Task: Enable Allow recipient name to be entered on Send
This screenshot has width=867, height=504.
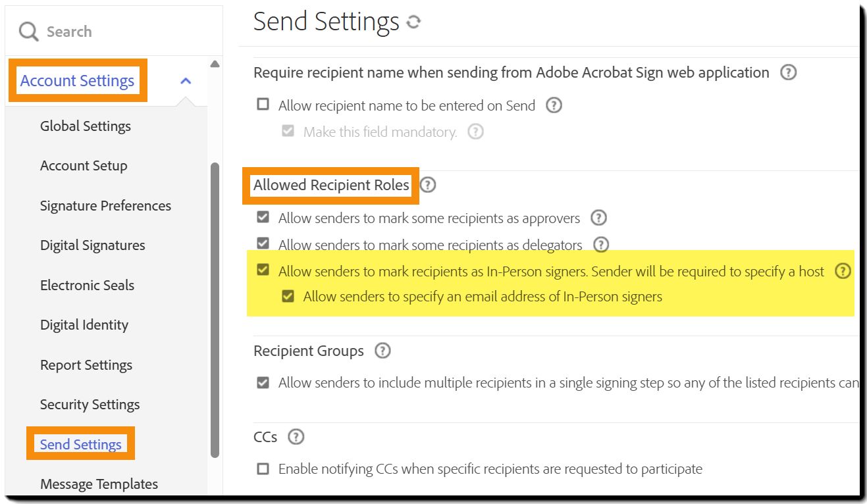Action: 263,105
